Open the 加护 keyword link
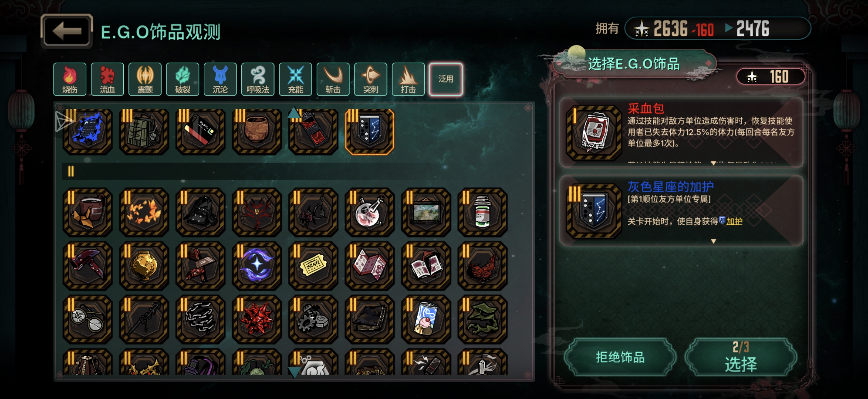The image size is (868, 399). click(734, 222)
